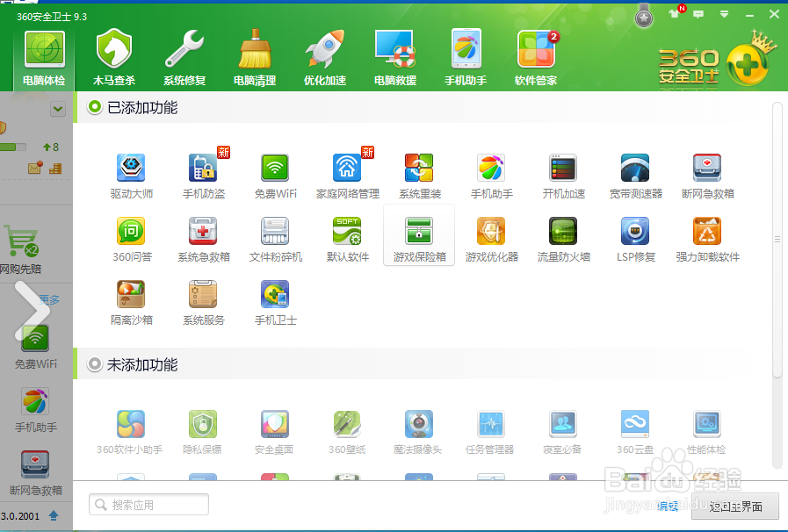The width and height of the screenshot is (788, 532).
Task: Open the skin shirt icon in title bar
Action: point(674,14)
